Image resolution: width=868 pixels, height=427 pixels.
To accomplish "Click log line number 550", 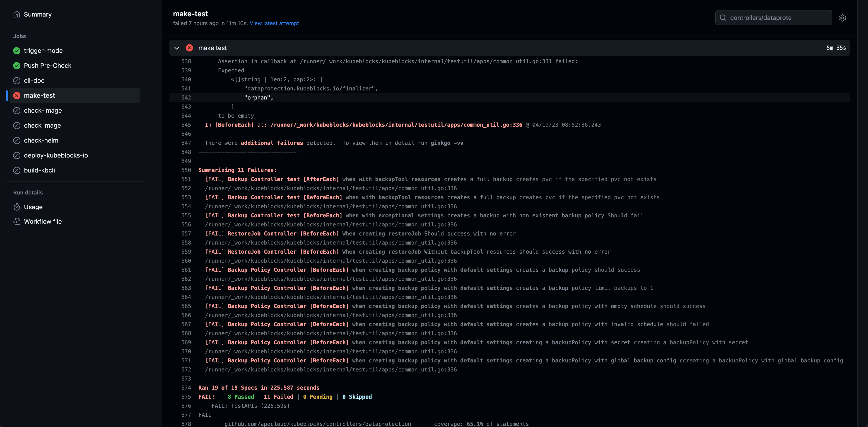I will [x=186, y=170].
